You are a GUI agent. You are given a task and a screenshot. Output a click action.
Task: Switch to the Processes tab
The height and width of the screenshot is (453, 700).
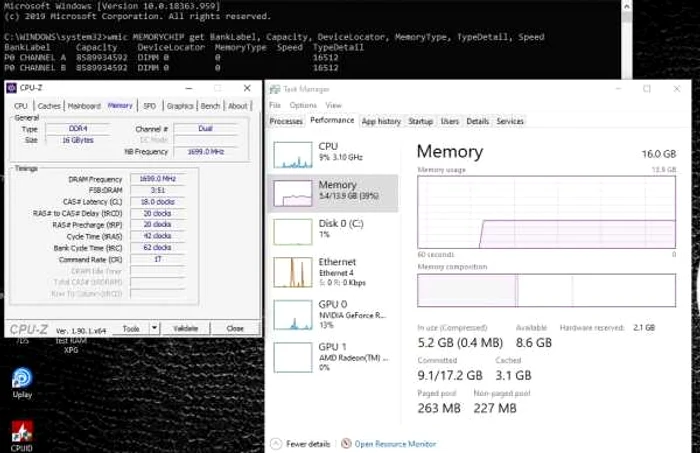pyautogui.click(x=286, y=121)
